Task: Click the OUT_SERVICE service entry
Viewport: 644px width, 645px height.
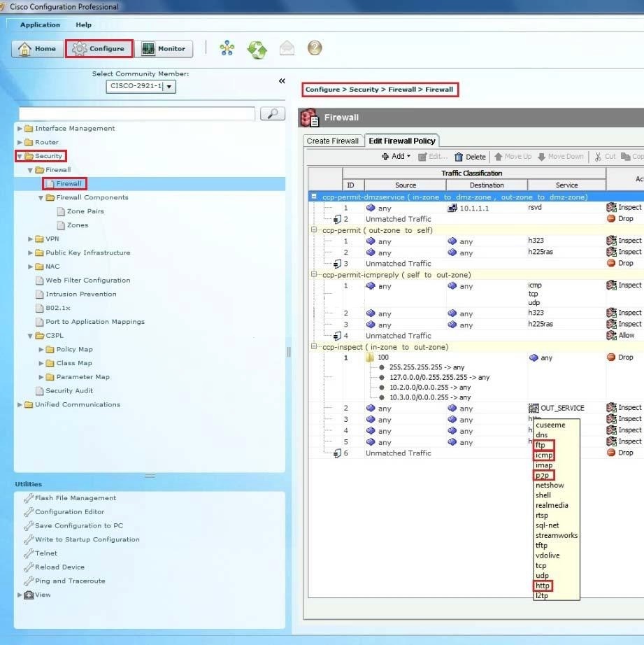Action: [x=557, y=408]
